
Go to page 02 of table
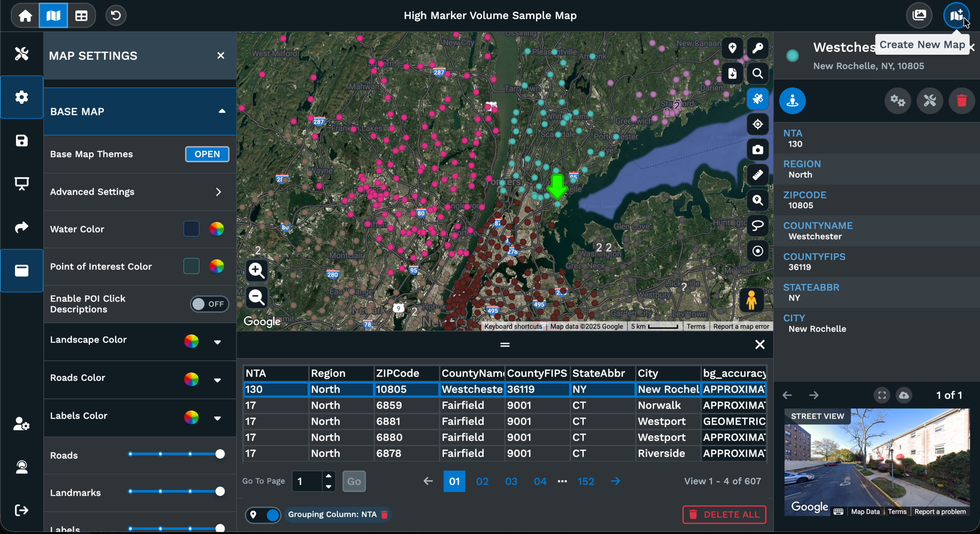coord(482,481)
